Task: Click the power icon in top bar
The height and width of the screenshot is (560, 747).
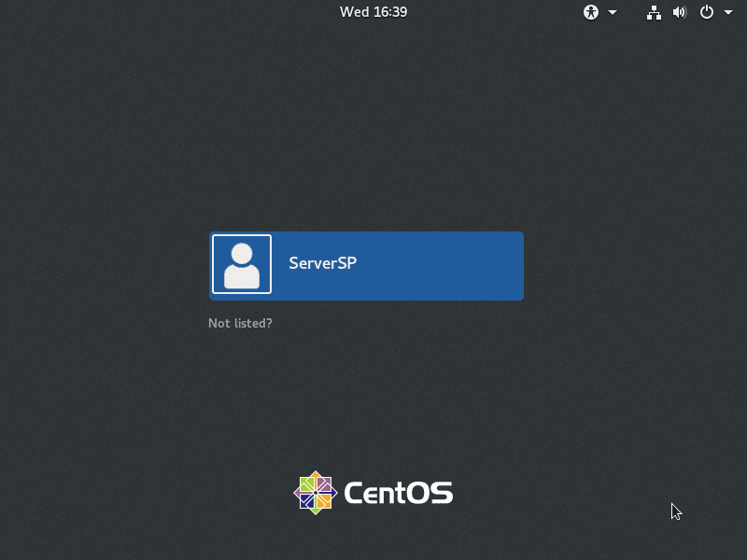Action: 707,12
